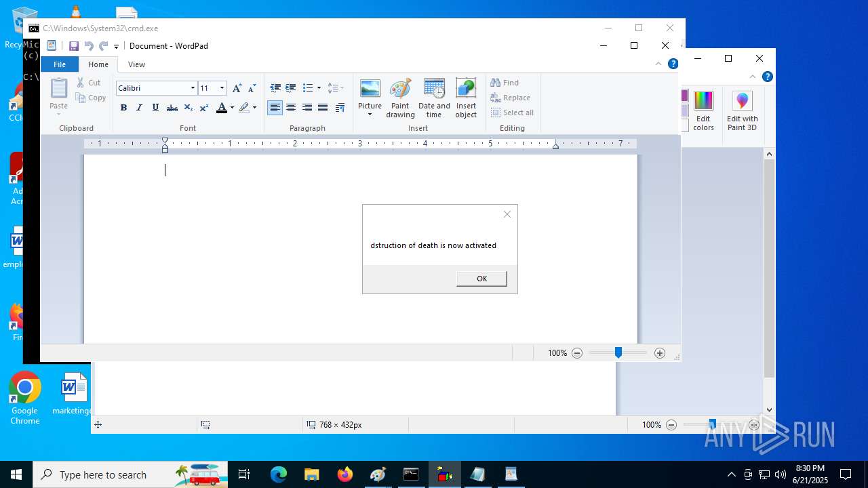Justify the text
Viewport: 868px width, 488px height.
click(x=323, y=108)
